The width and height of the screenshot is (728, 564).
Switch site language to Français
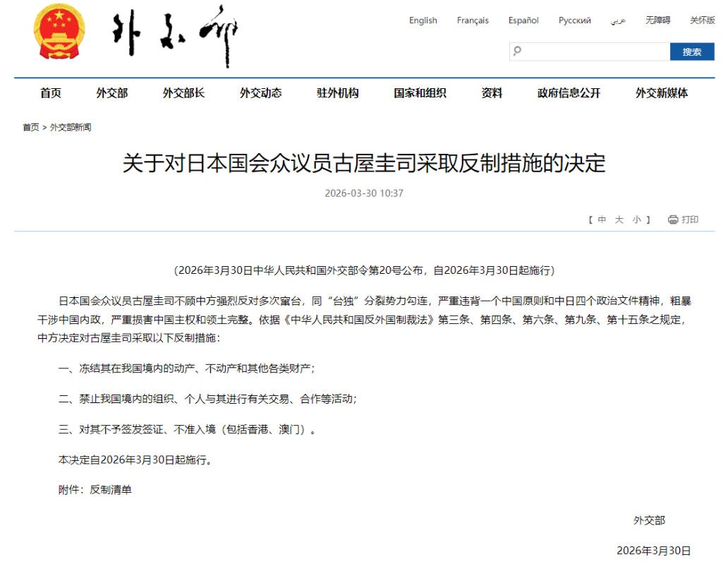[472, 20]
